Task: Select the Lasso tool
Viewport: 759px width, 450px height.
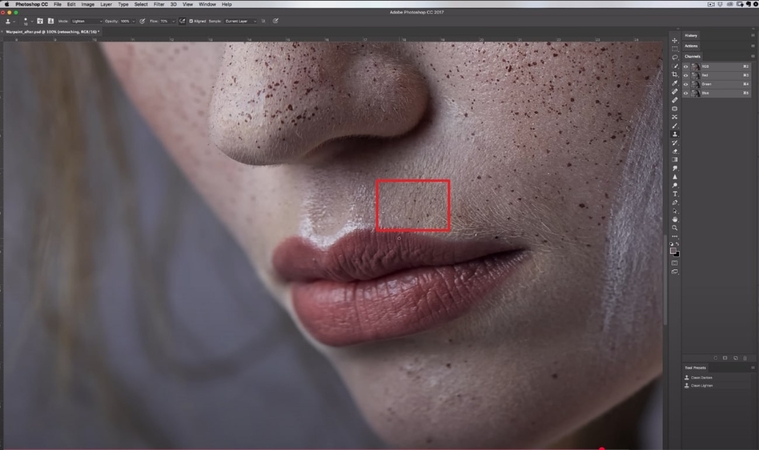Action: click(675, 58)
